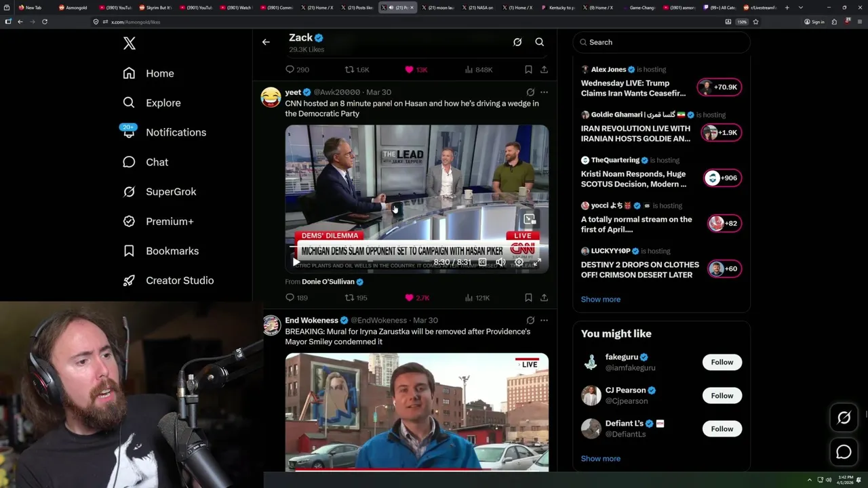The width and height of the screenshot is (868, 488).
Task: Play the Iryna Zarustka mural video
Action: click(417, 411)
